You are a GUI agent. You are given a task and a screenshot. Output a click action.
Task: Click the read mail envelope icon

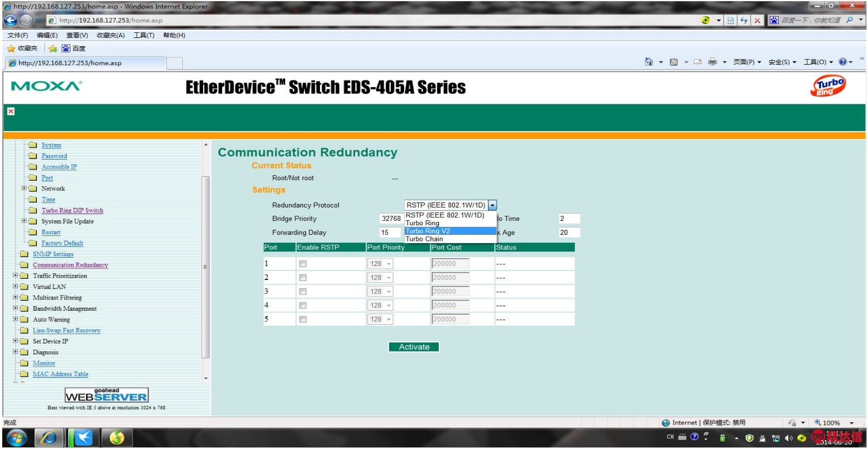(x=697, y=62)
